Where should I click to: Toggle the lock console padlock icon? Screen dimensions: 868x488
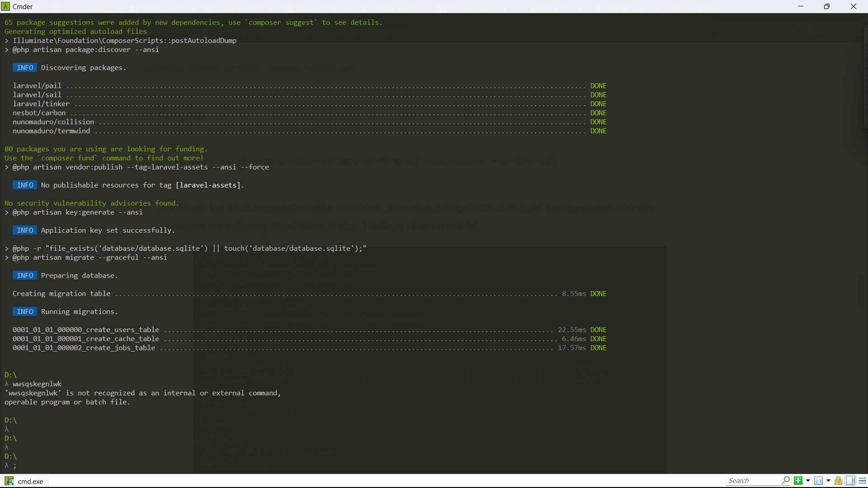[838, 481]
